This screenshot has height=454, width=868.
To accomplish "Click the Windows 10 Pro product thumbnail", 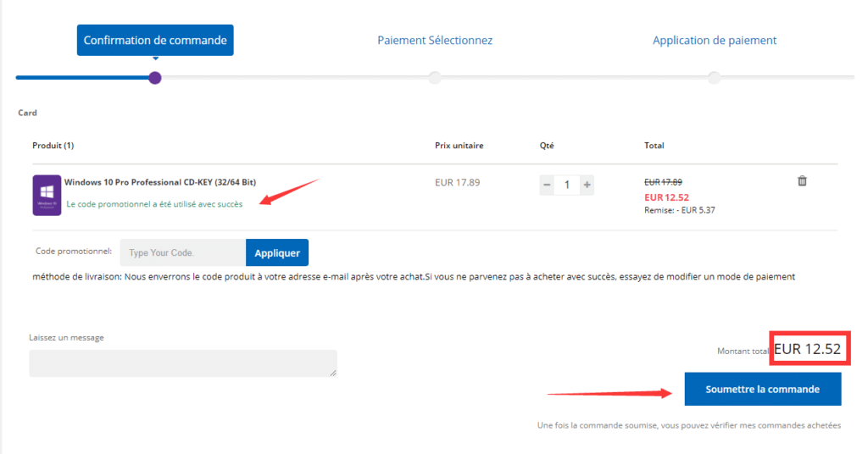I will [x=47, y=195].
